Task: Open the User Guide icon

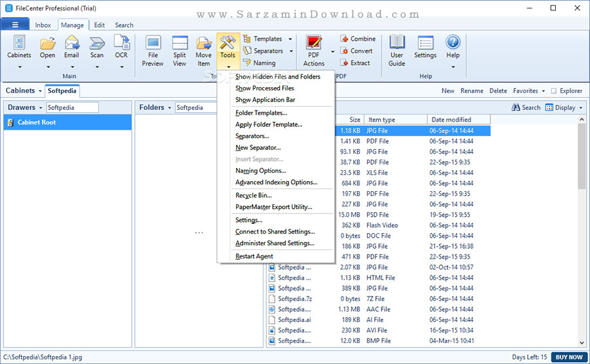Action: click(397, 42)
